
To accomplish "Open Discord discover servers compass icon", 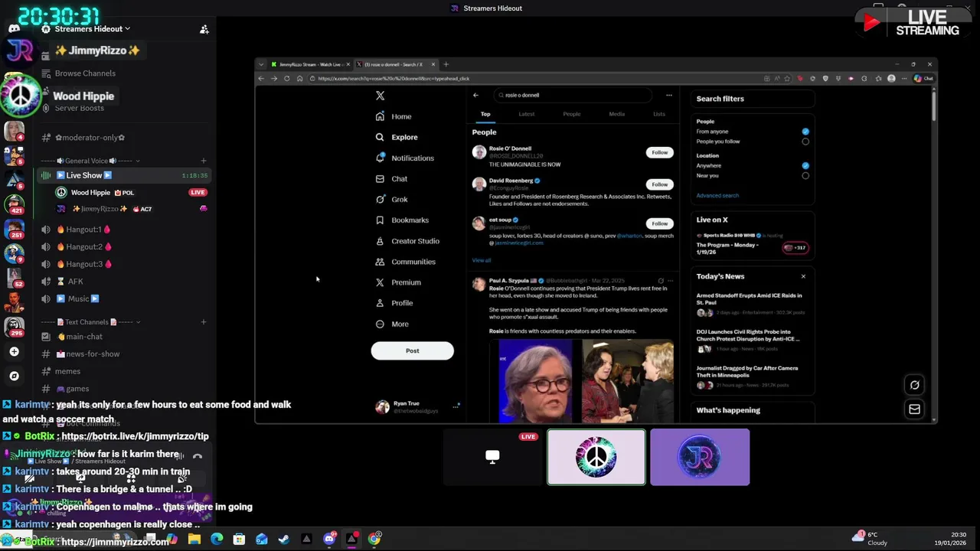I will tap(14, 376).
